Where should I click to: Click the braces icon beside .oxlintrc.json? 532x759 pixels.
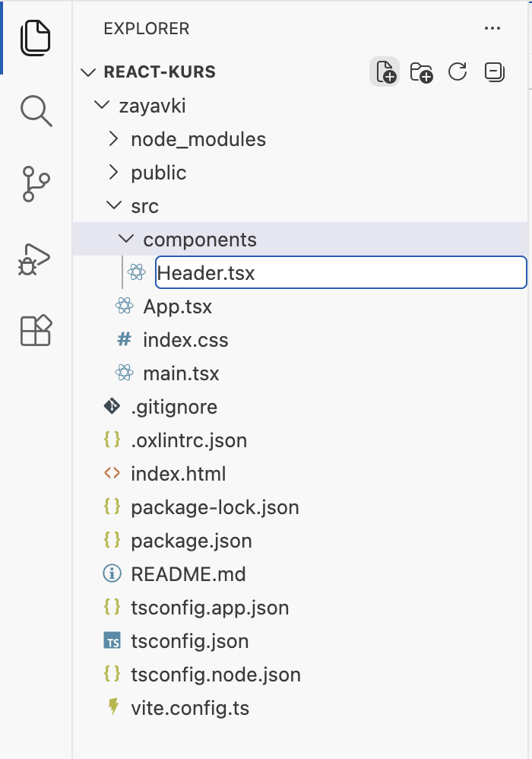[112, 440]
